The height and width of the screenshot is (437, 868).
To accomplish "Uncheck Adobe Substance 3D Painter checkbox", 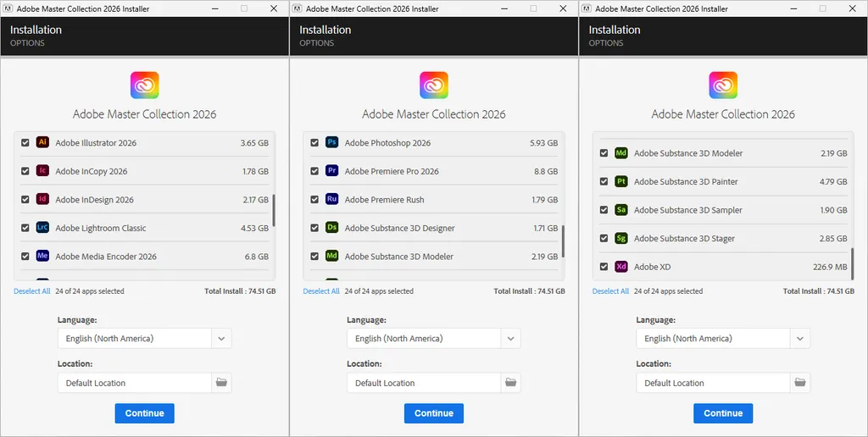I will [x=604, y=181].
